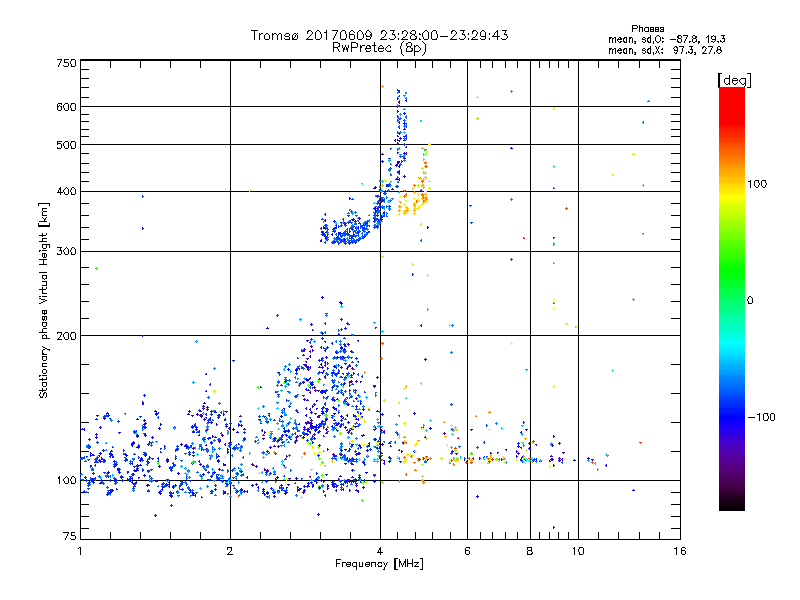Screen dimensions: 800x600
Task: Click the colorbar tick label '100' beside yellow
Action: click(757, 184)
